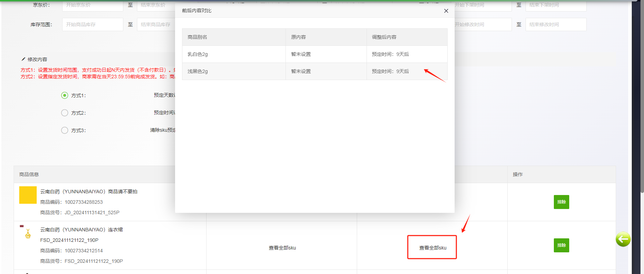The image size is (644, 274).
Task: Click the 结束下架时间 input field
Action: point(556,5)
